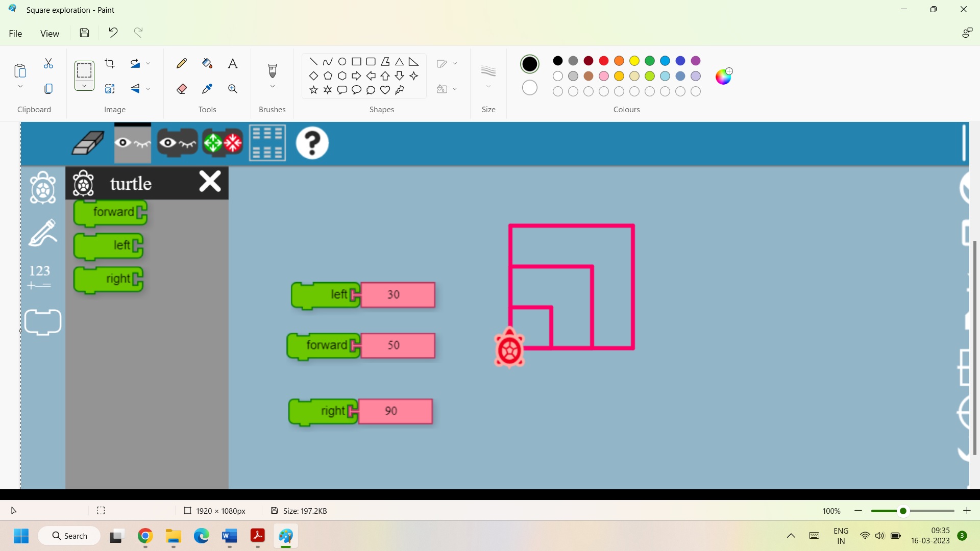Viewport: 980px width, 551px height.
Task: Select the Magnifier zoom tool
Action: pyautogui.click(x=233, y=89)
